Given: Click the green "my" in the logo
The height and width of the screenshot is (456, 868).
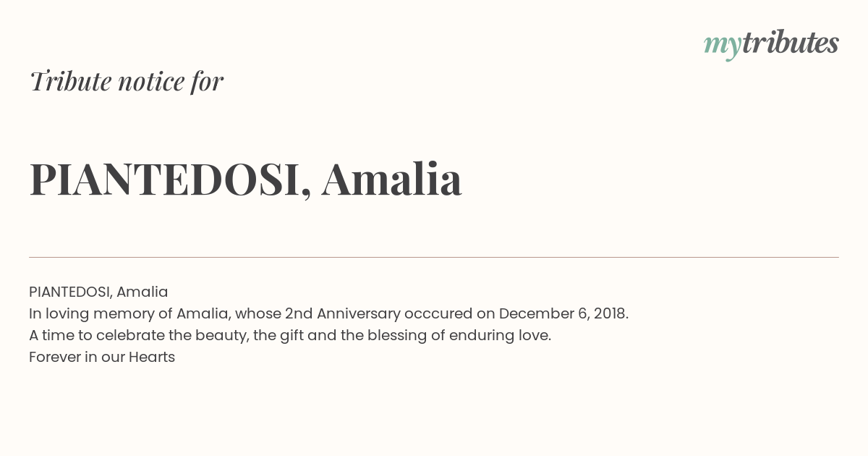Looking at the screenshot, I should point(722,46).
